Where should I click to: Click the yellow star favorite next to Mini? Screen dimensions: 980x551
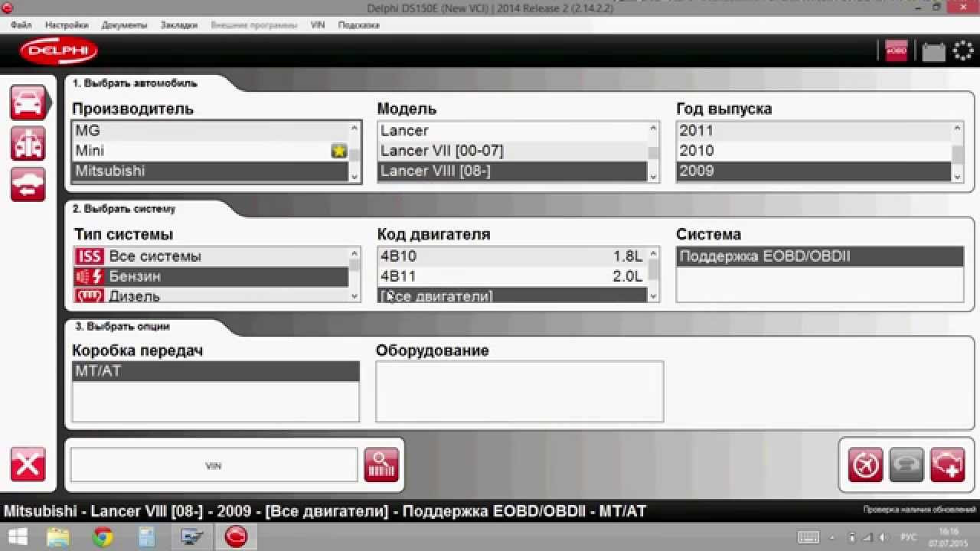pos(339,151)
